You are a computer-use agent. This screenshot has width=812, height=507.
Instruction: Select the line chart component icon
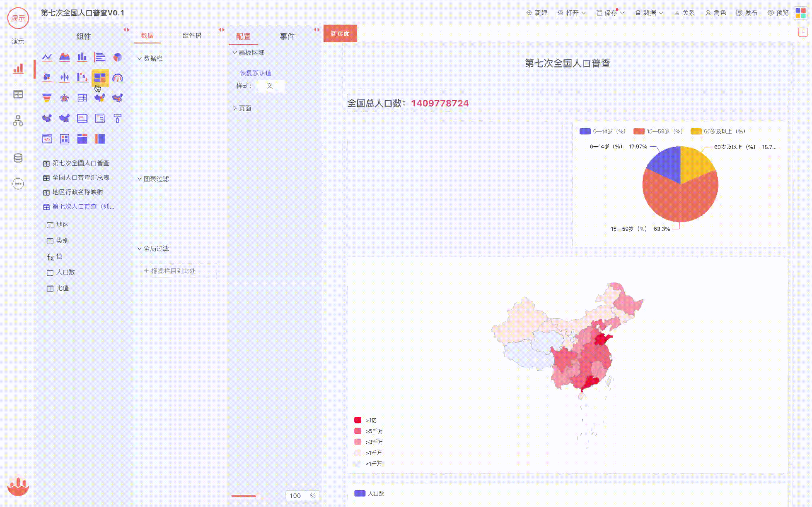[47, 57]
